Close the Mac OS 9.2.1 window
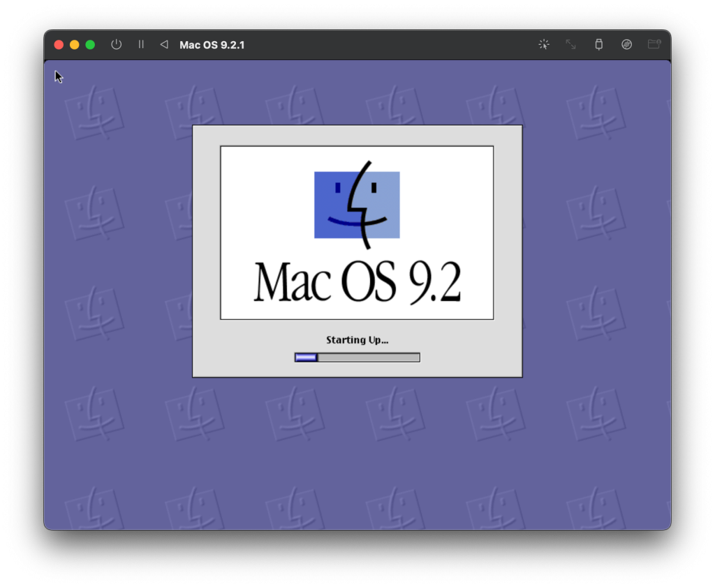The image size is (715, 588). pos(59,45)
